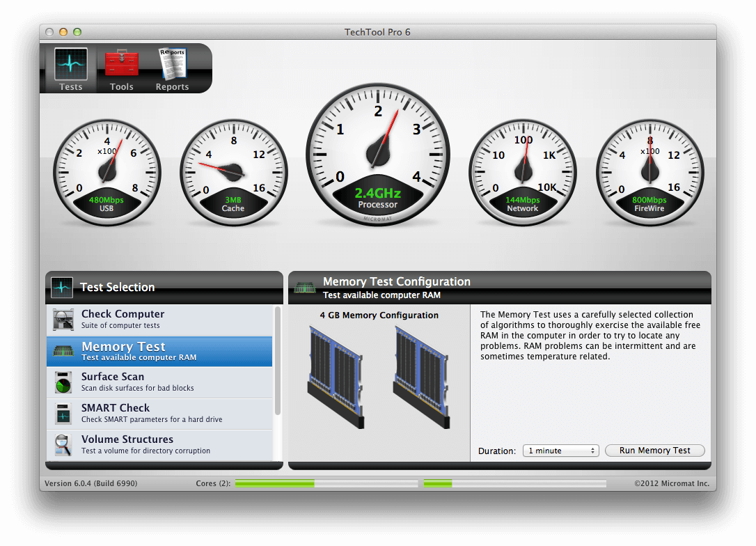
Task: Click the 800Mbps FireWire gauge
Action: click(650, 173)
